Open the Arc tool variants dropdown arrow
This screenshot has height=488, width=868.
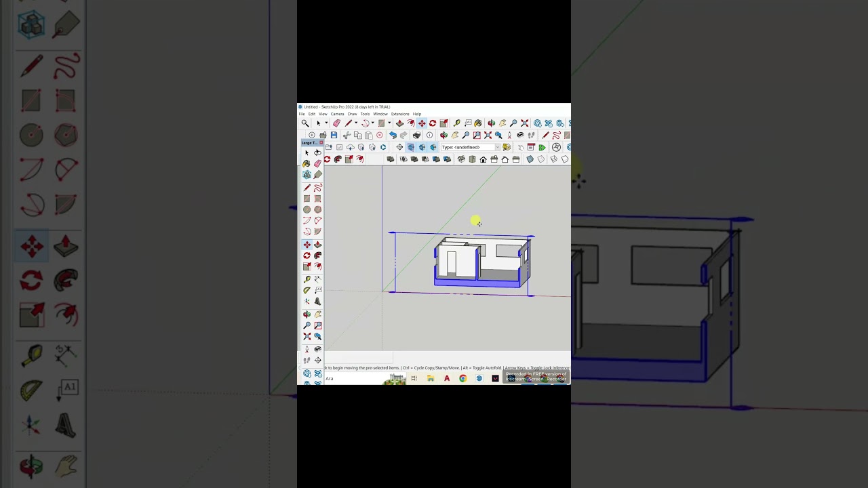[372, 123]
